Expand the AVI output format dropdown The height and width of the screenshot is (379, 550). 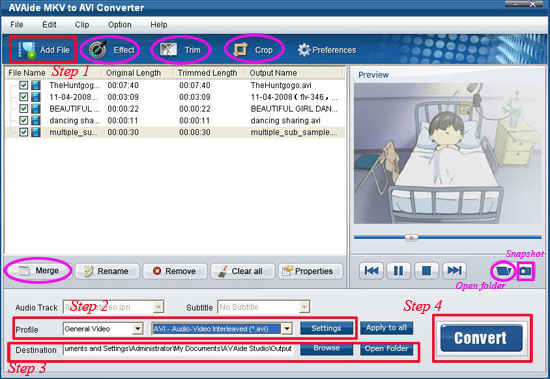[x=287, y=329]
